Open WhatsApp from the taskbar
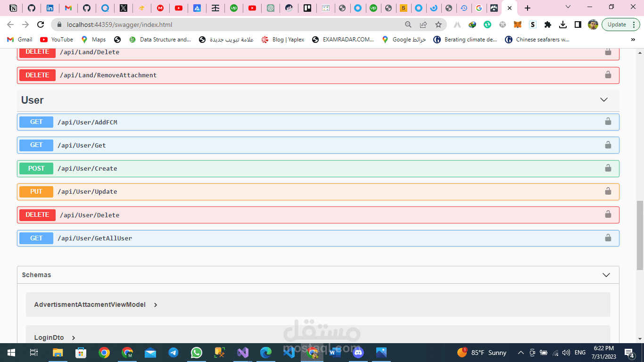 pyautogui.click(x=196, y=353)
